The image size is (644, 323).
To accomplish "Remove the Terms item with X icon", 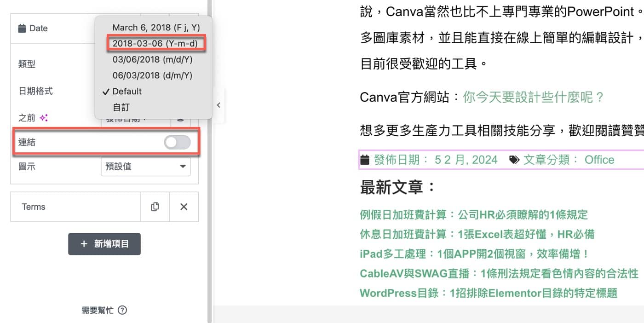I will [184, 207].
